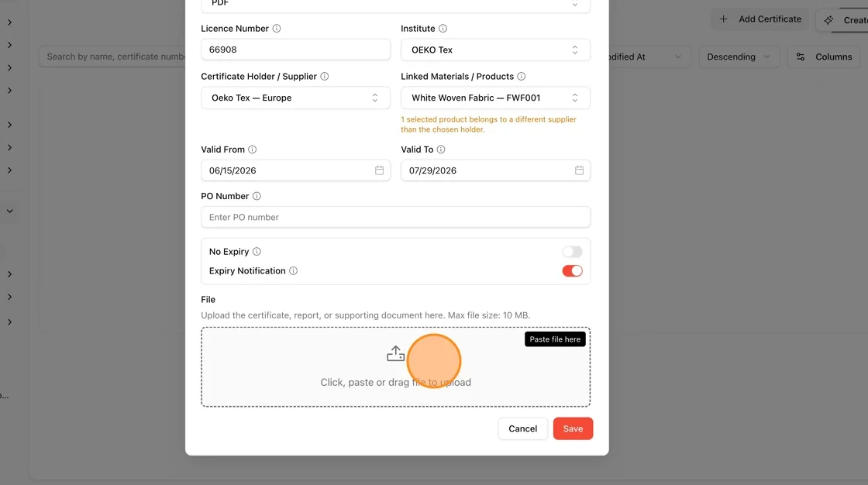868x485 pixels.
Task: Toggle the No Expiry switch
Action: coord(573,252)
